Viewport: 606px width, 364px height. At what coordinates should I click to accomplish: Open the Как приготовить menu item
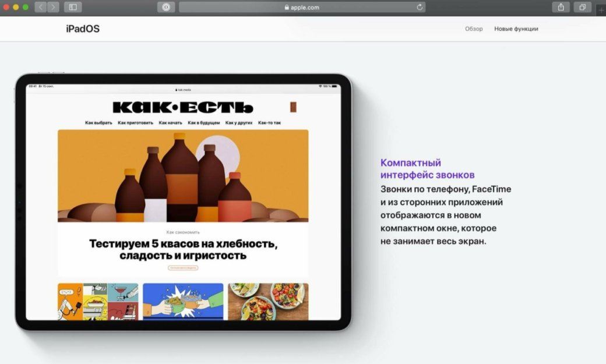click(135, 122)
